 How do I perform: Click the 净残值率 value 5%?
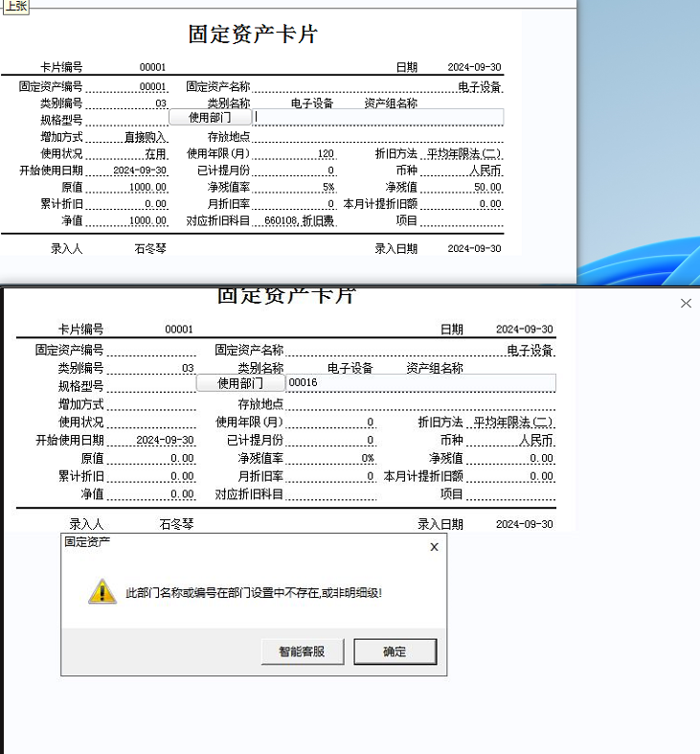coord(328,187)
